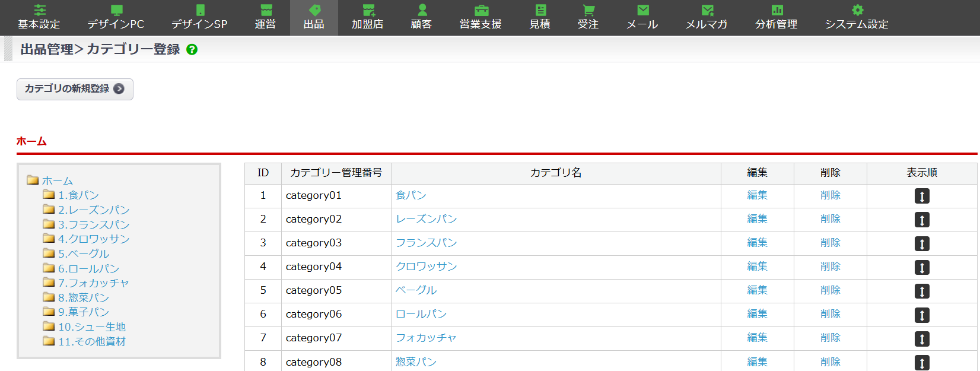Viewport: 980px width, 371px height.
Task: Click 削除 for category01 row
Action: click(x=831, y=195)
